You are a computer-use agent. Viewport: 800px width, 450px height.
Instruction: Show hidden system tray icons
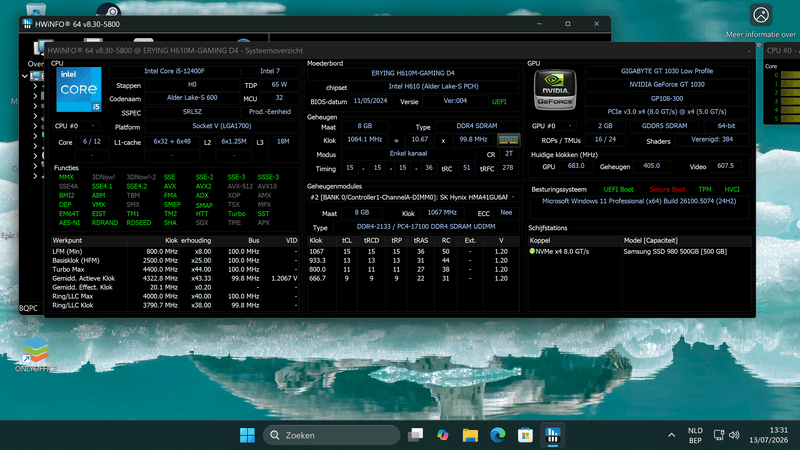[x=671, y=435]
